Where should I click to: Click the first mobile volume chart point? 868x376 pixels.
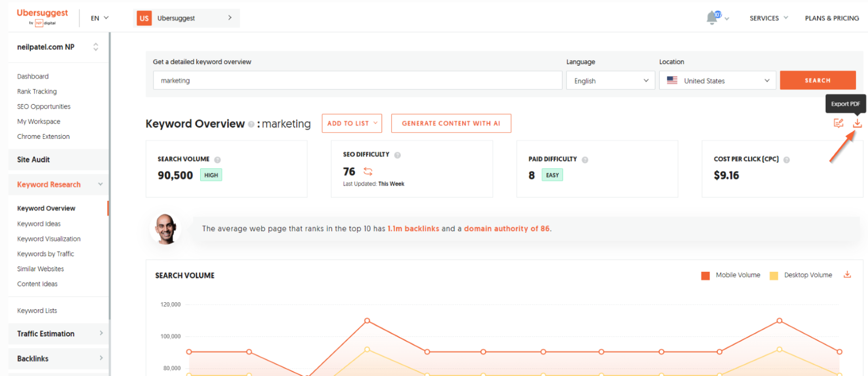tap(189, 352)
